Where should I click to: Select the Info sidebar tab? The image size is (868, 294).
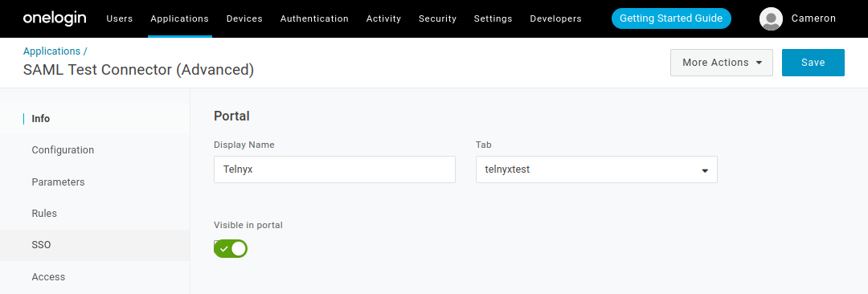95,119
